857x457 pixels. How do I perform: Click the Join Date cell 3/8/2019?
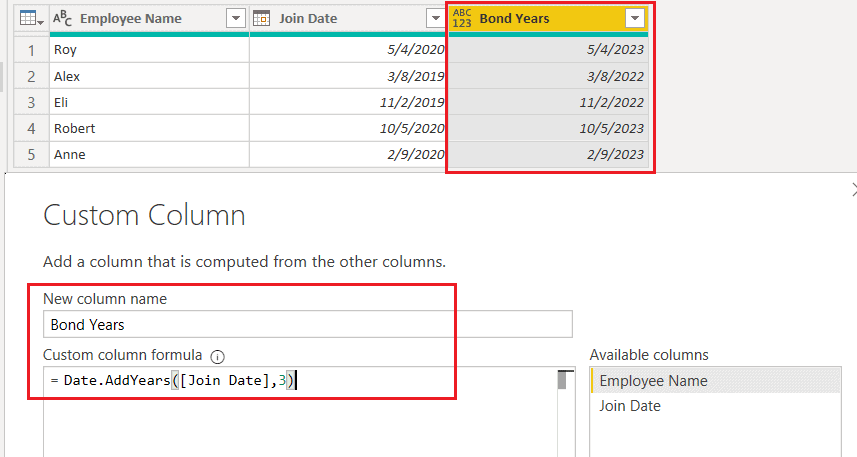[x=349, y=76]
